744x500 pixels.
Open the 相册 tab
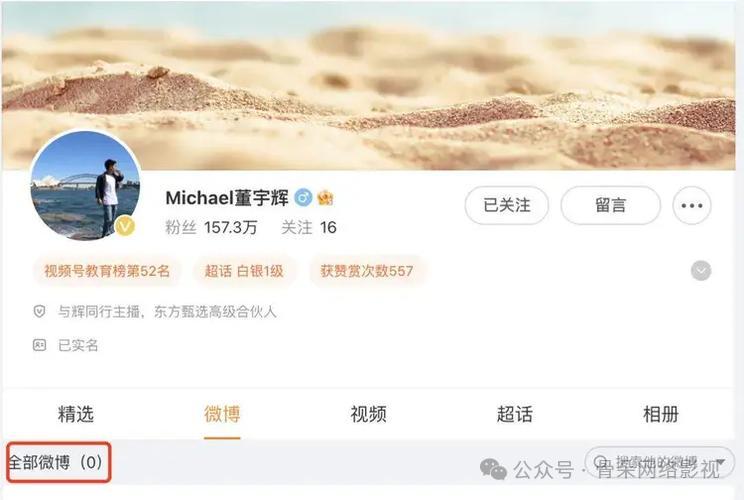(660, 414)
